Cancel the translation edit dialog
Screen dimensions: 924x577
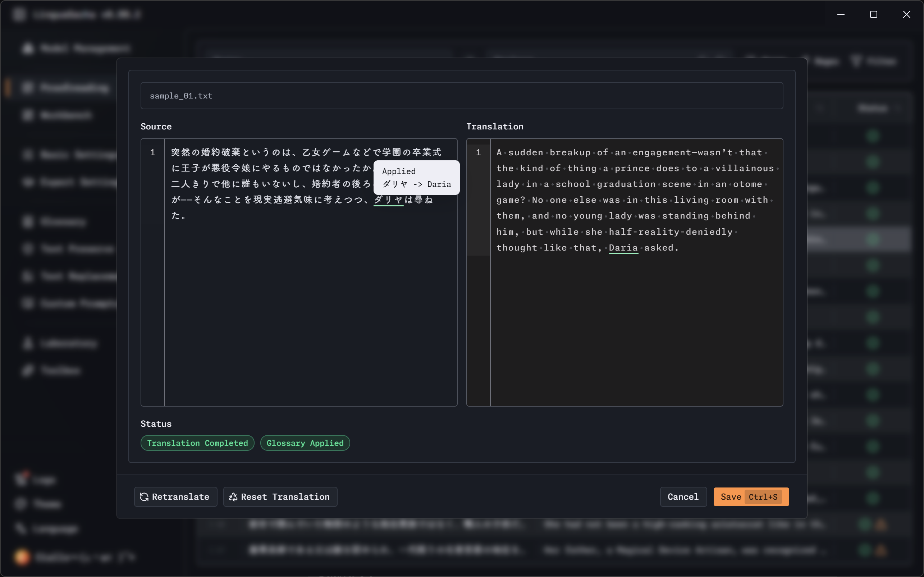click(x=683, y=496)
